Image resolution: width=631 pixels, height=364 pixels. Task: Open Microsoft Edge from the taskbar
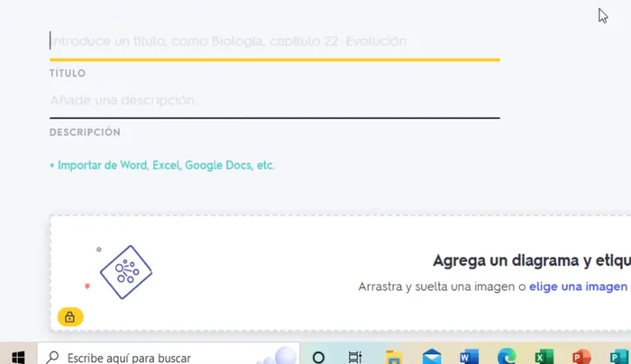[x=507, y=357]
